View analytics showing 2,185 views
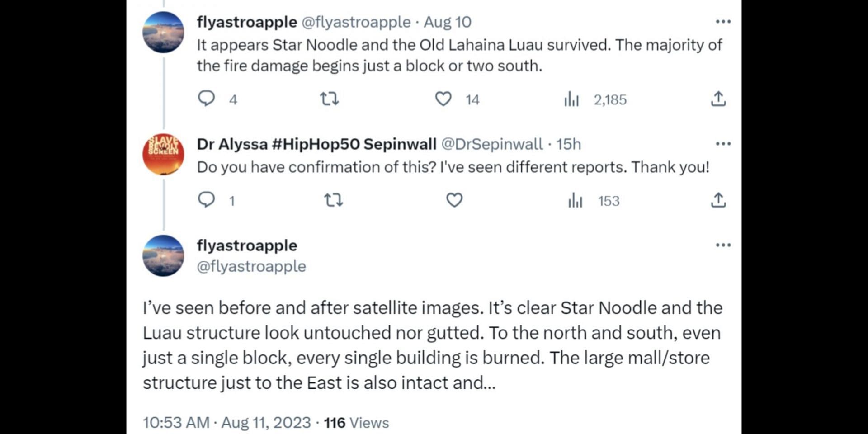 coord(571,99)
